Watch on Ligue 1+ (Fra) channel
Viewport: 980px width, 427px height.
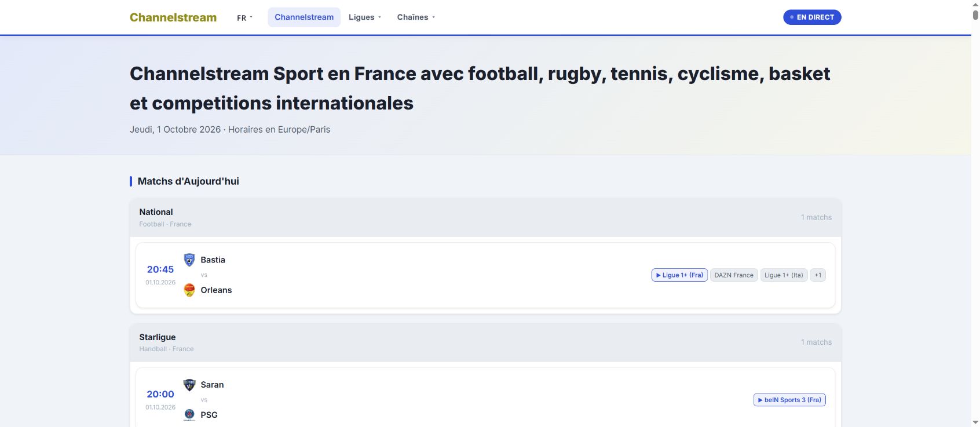(x=679, y=275)
